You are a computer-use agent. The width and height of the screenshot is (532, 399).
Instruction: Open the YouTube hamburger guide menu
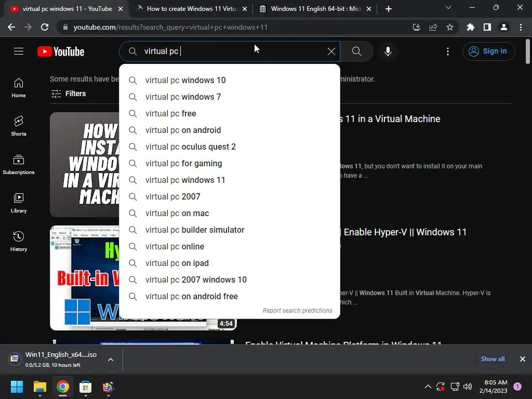pos(19,51)
